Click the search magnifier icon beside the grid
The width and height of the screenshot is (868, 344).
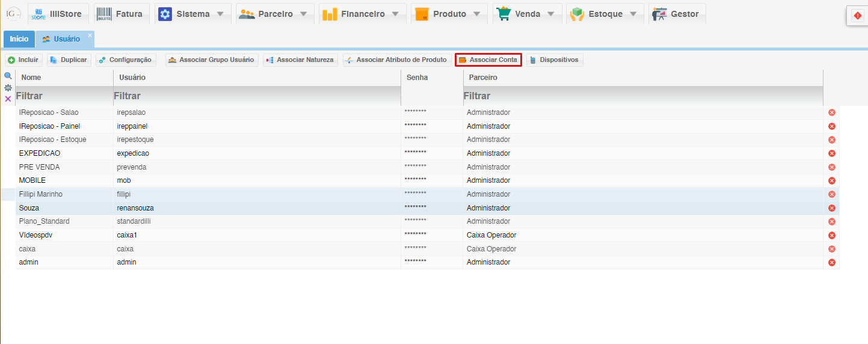coord(8,76)
